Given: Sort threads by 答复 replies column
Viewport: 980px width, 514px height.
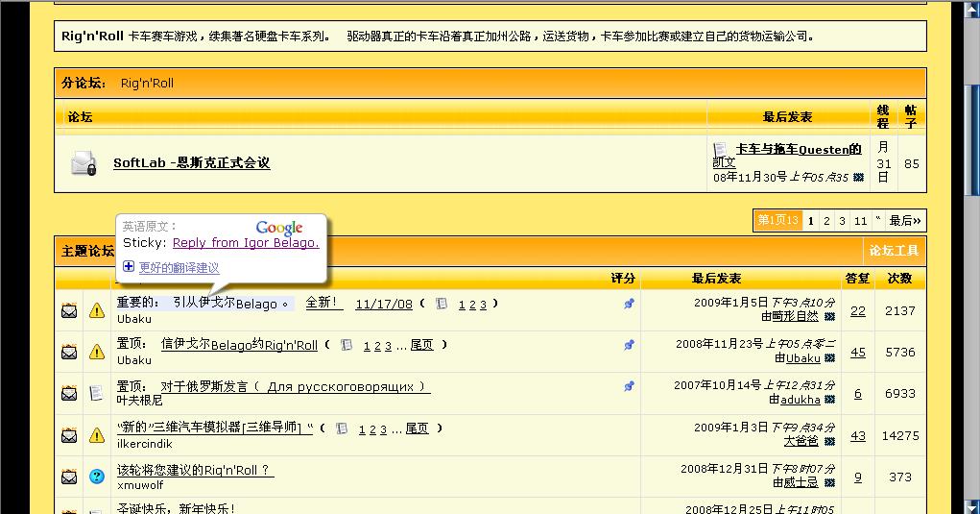Looking at the screenshot, I should (857, 279).
